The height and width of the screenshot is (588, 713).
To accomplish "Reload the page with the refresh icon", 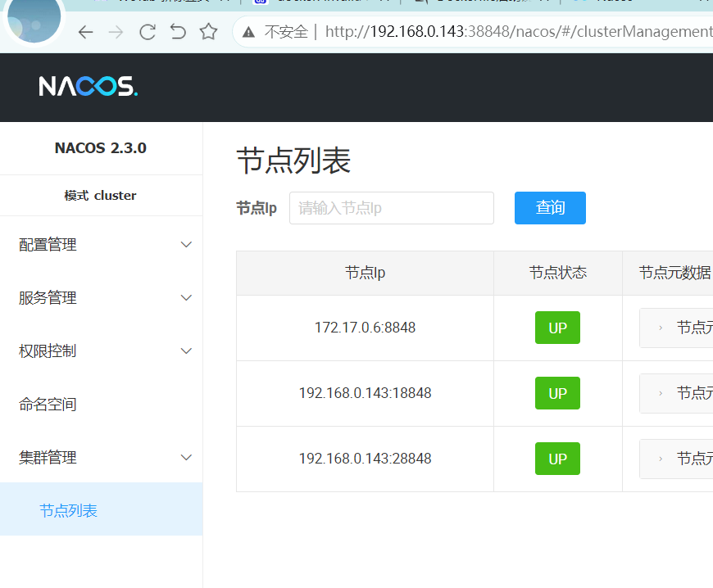I will coord(148,32).
